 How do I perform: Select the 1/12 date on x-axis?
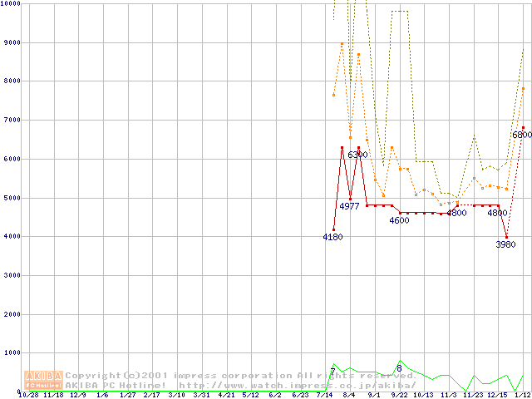click(523, 395)
